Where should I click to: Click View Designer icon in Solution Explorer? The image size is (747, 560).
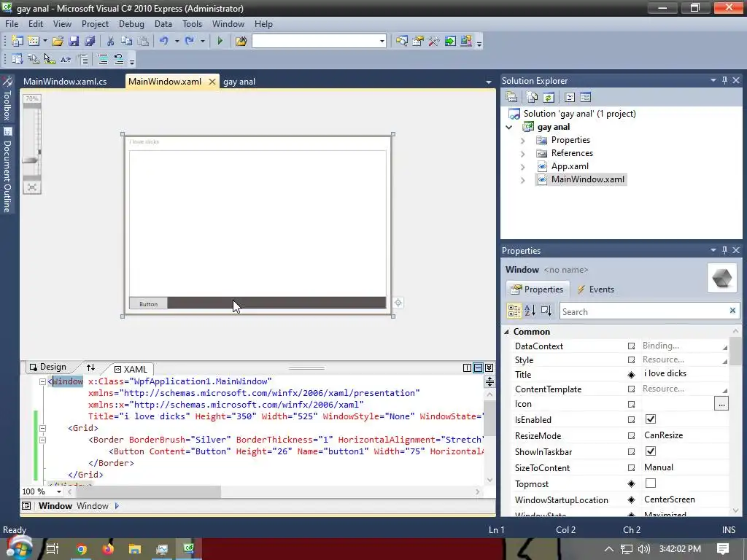pos(586,98)
